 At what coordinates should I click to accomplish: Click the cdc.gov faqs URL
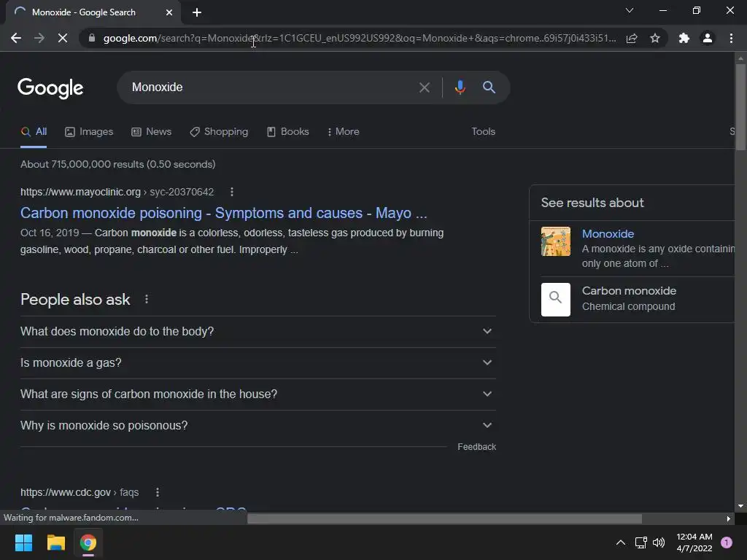point(80,492)
